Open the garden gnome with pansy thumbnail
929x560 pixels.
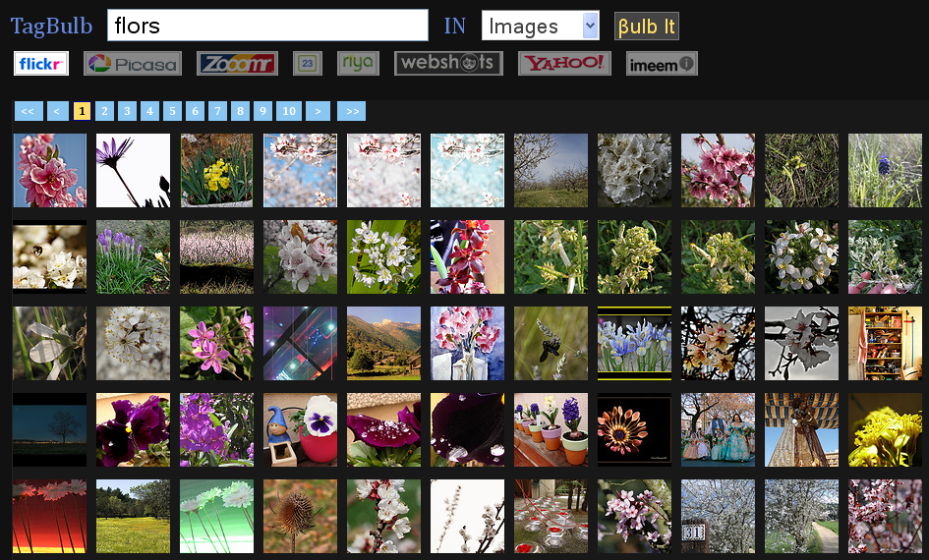point(301,429)
